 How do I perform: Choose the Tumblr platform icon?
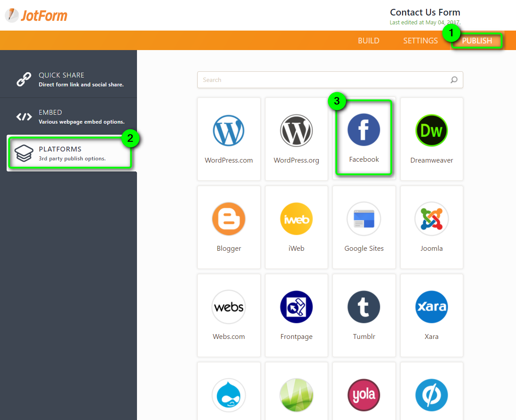(364, 307)
